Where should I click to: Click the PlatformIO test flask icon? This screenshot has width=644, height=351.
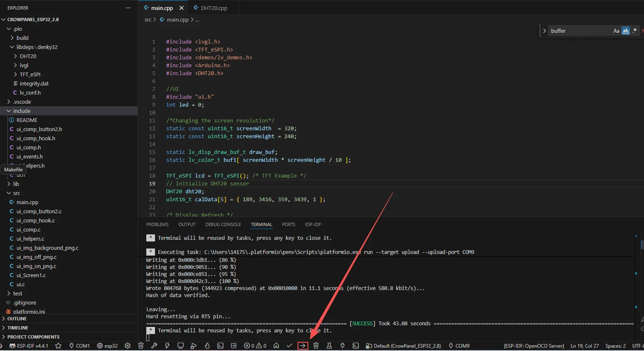pos(329,346)
